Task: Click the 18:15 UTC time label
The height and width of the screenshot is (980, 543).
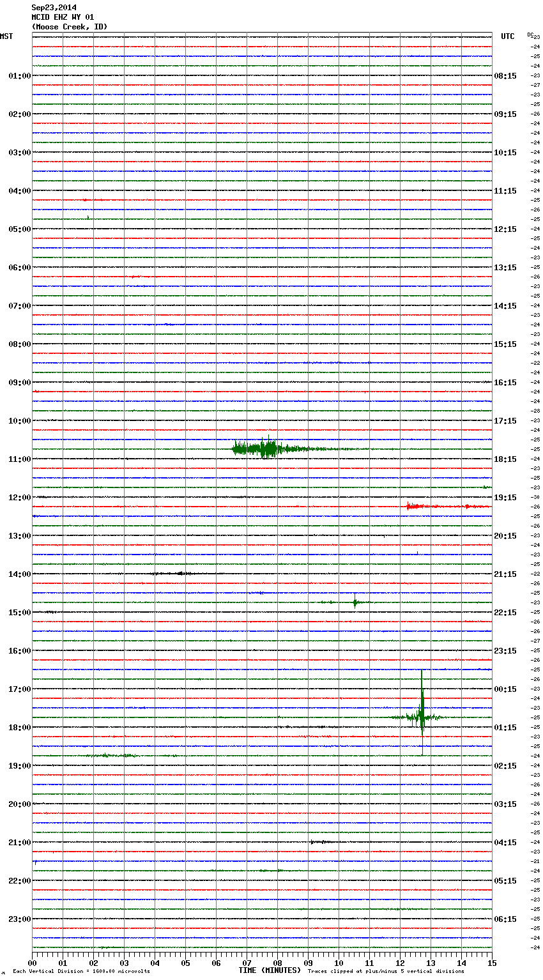Action: point(505,459)
